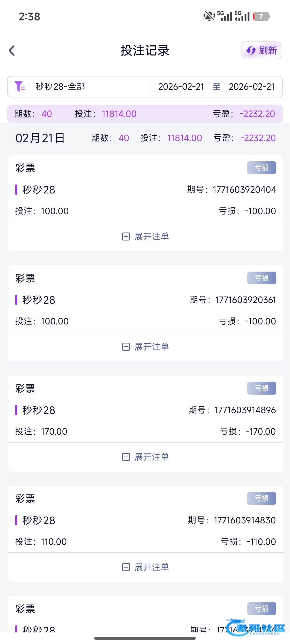Tap the purple totals summary bar

coord(145,114)
